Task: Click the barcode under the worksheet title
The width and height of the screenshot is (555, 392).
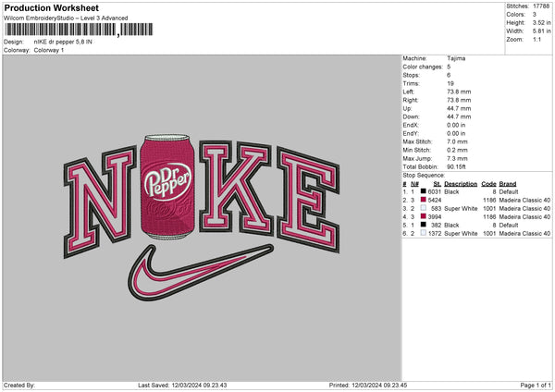Action: 79,30
